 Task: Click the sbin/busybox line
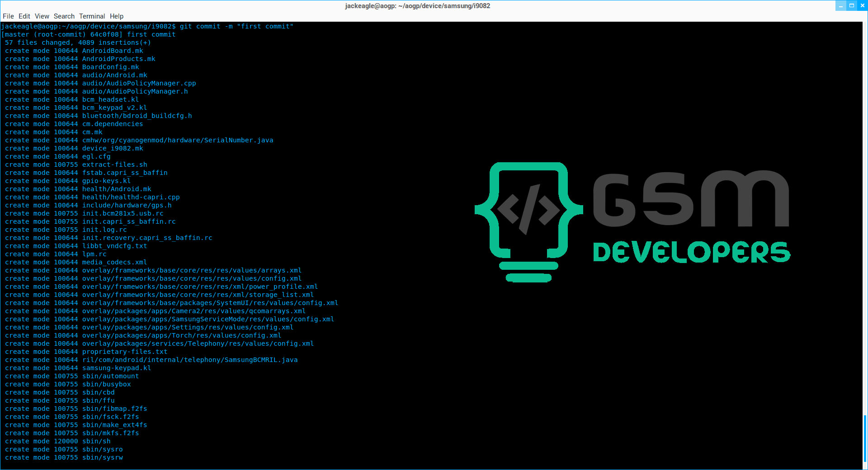[68, 384]
